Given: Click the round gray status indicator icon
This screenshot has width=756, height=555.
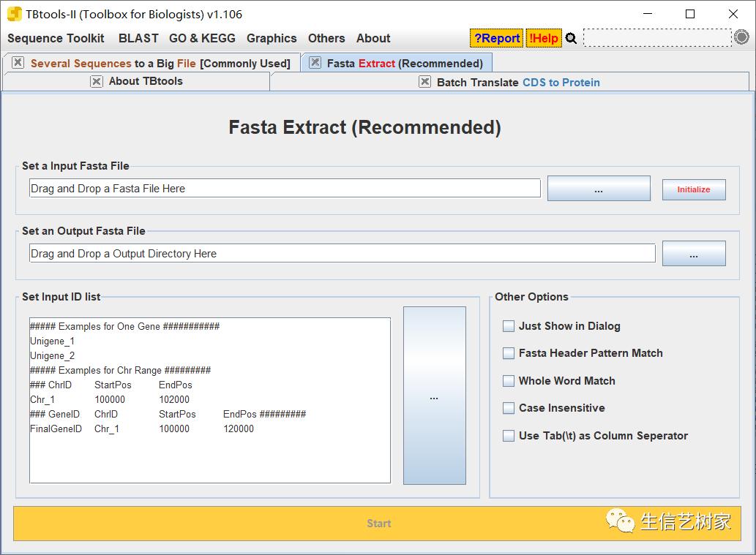Looking at the screenshot, I should pos(741,38).
